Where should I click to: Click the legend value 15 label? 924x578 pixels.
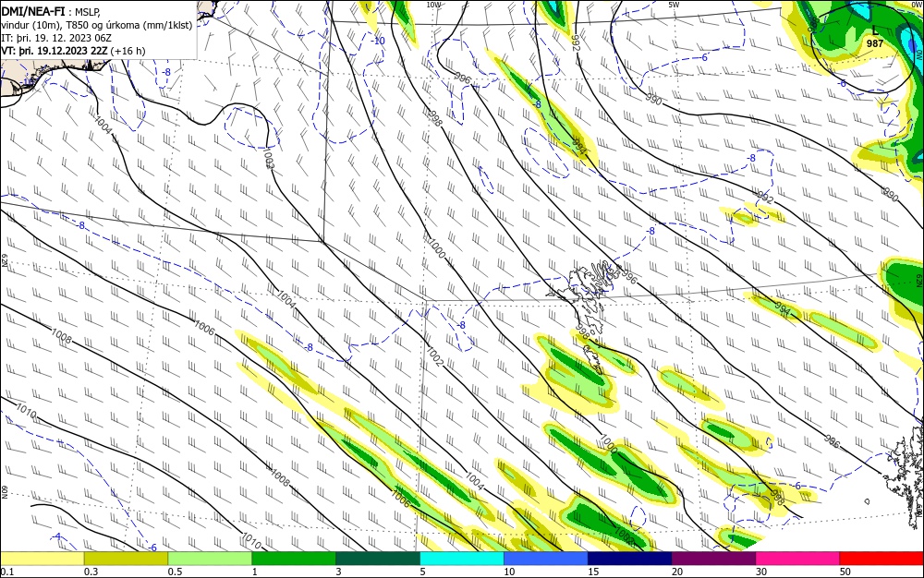tap(593, 572)
